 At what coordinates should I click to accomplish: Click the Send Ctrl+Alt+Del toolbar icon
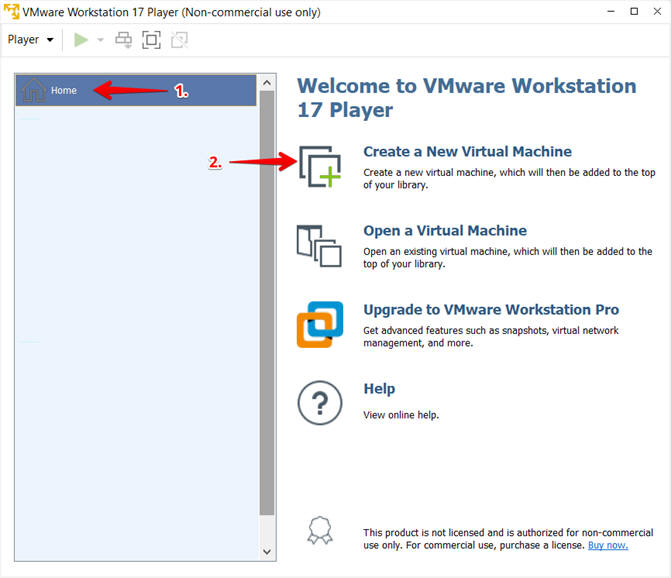click(x=124, y=40)
